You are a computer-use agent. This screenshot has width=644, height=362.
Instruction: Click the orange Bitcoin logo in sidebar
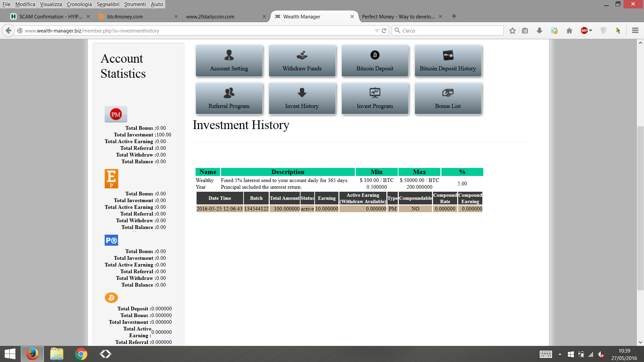pos(111,298)
